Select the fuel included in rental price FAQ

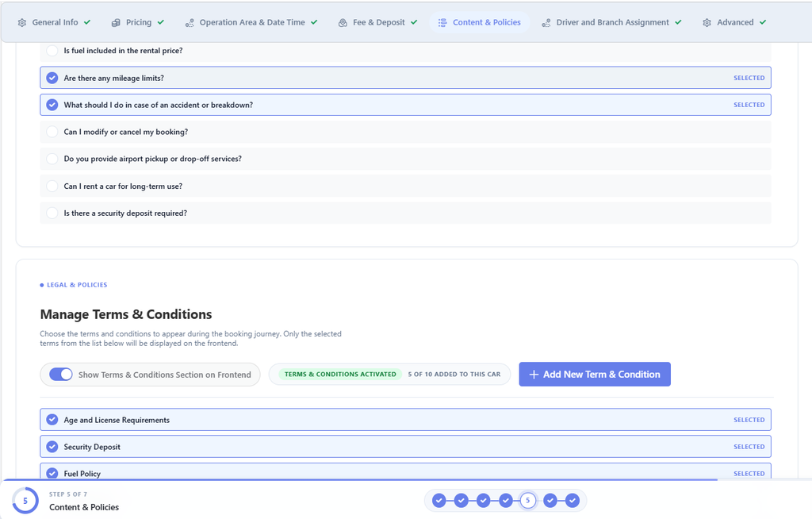pyautogui.click(x=405, y=51)
